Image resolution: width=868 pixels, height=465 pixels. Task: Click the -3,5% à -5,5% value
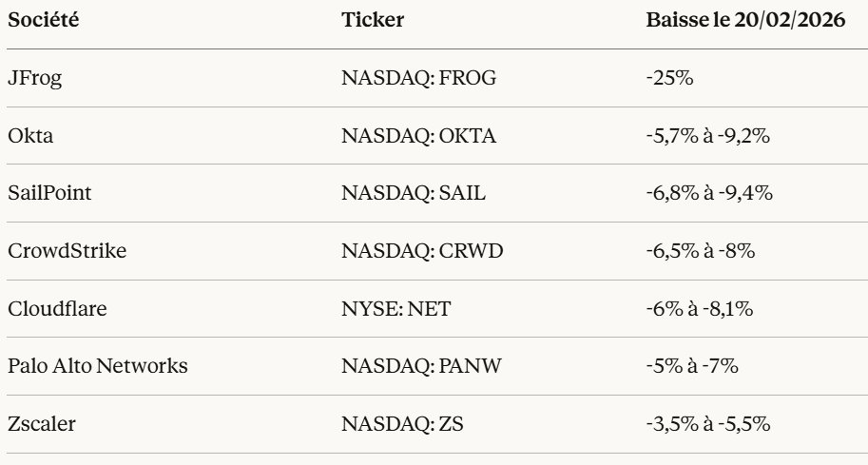coord(707,424)
